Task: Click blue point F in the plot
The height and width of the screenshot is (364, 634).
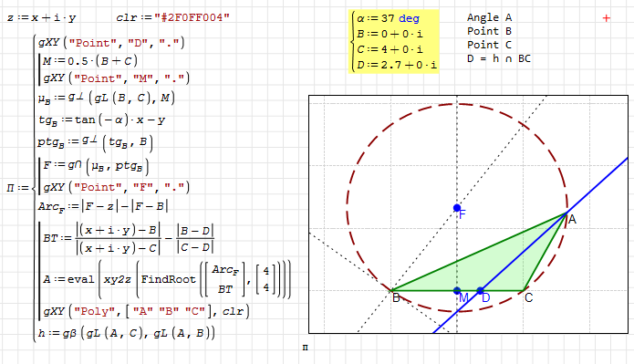Action: [x=457, y=208]
